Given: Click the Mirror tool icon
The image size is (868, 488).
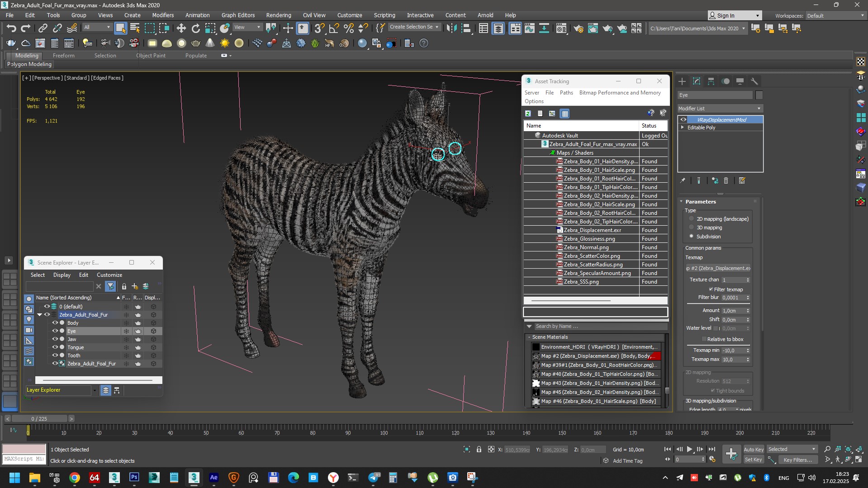Looking at the screenshot, I should tap(451, 28).
